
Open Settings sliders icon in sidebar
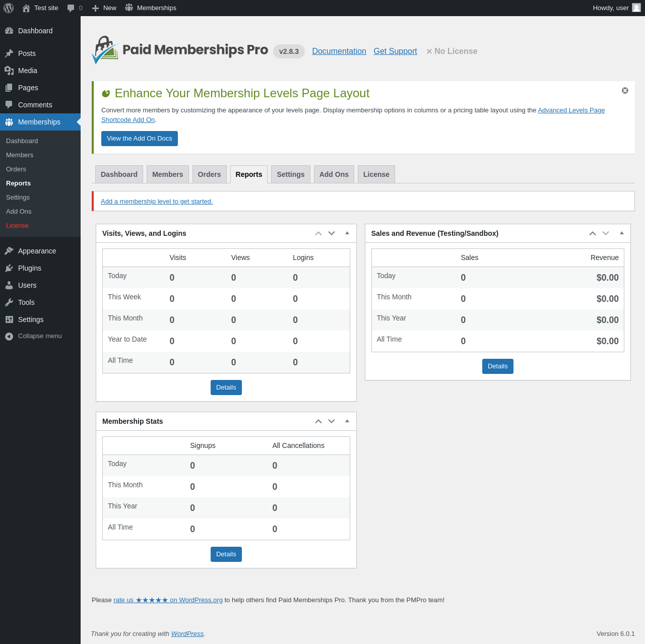(x=9, y=319)
